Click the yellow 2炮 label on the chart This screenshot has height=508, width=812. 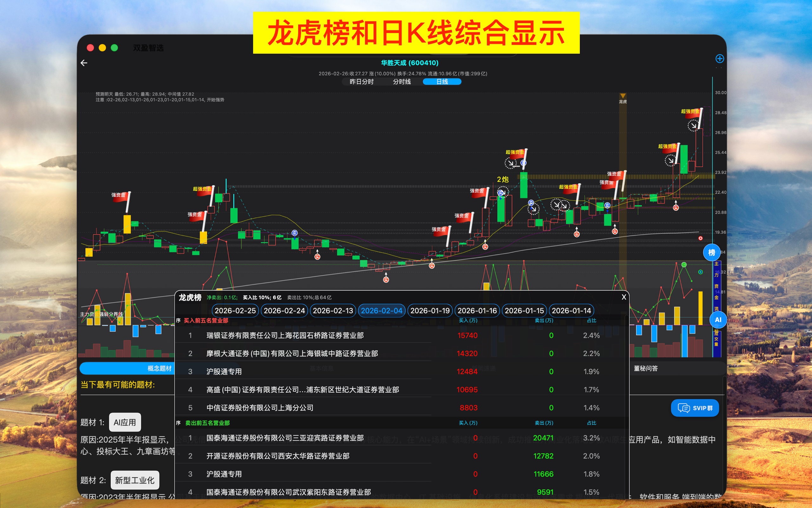tap(503, 179)
